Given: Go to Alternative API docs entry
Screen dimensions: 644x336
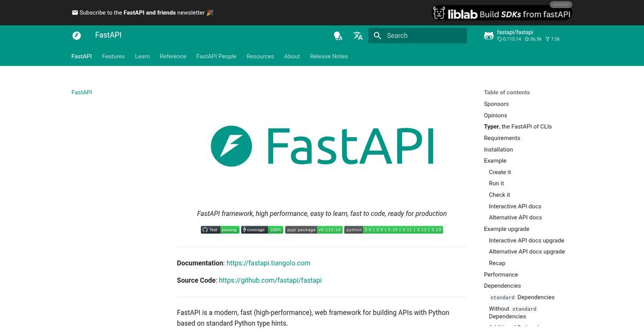Looking at the screenshot, I should [515, 218].
